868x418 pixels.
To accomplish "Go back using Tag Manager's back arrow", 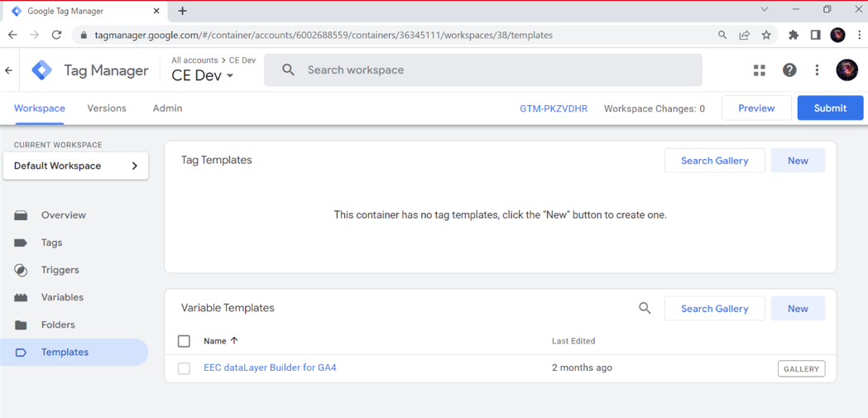I will (8, 70).
